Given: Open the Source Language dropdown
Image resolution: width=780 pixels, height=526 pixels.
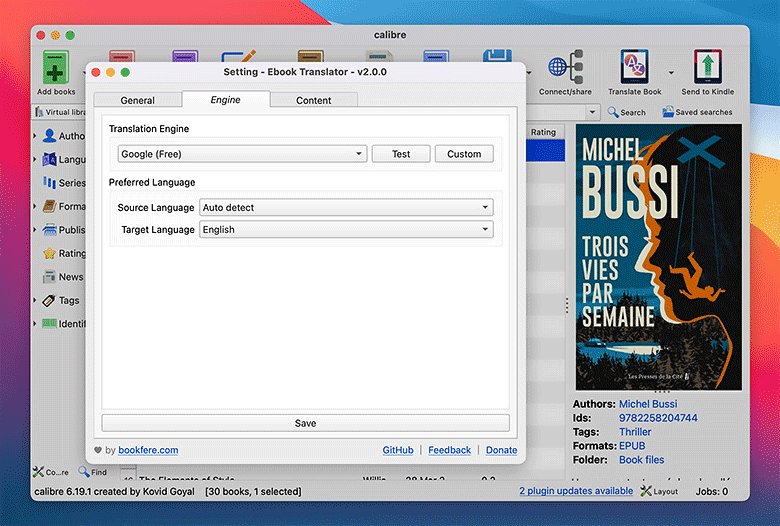Looking at the screenshot, I should 346,208.
